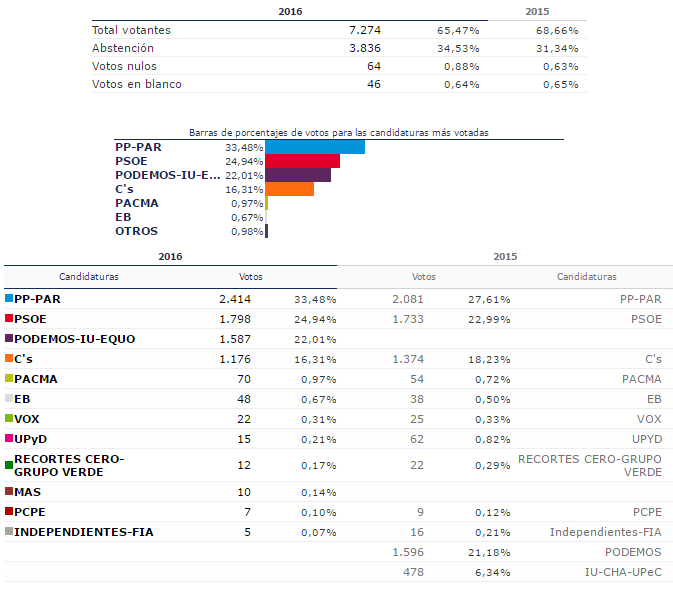Click the light gray EB color swatch
Viewport: 673px width, 590px height.
click(9, 398)
